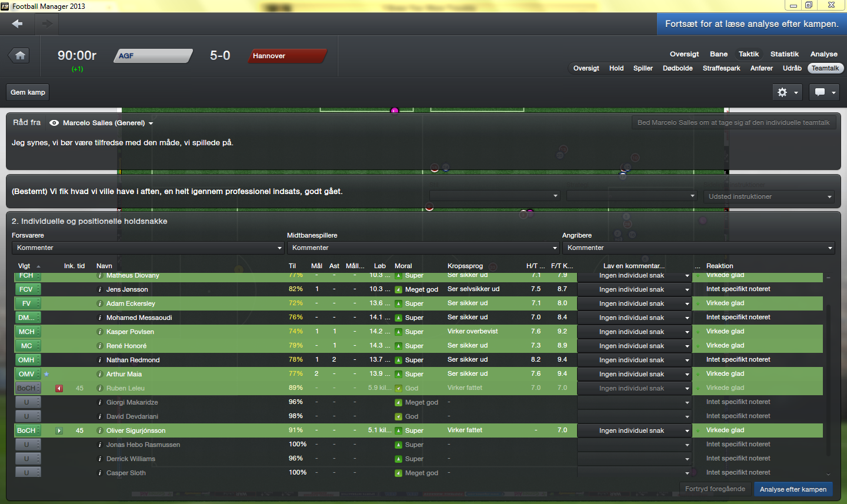The height and width of the screenshot is (504, 847).
Task: Open individual talk dropdown for Oliver Sigurjónsson
Action: 634,430
